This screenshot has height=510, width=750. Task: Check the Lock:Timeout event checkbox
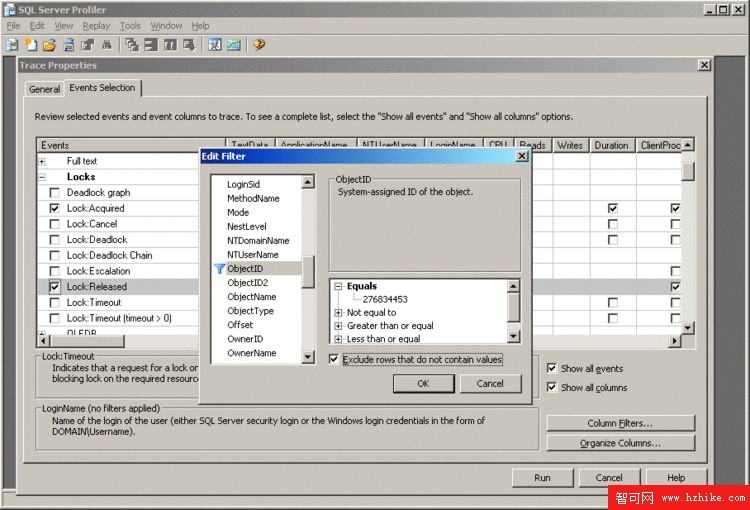(x=55, y=302)
